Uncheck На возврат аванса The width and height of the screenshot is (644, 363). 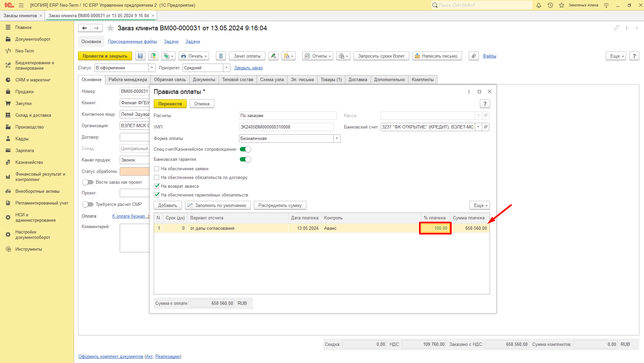point(157,186)
